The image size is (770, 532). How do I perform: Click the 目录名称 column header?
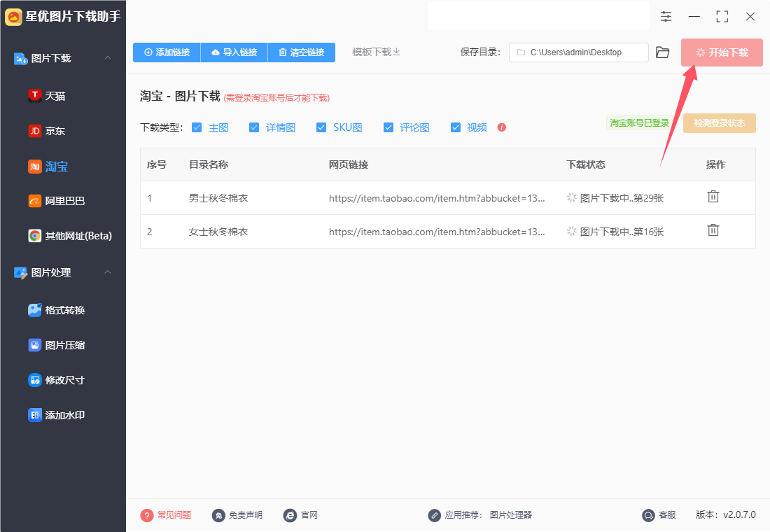click(x=209, y=164)
